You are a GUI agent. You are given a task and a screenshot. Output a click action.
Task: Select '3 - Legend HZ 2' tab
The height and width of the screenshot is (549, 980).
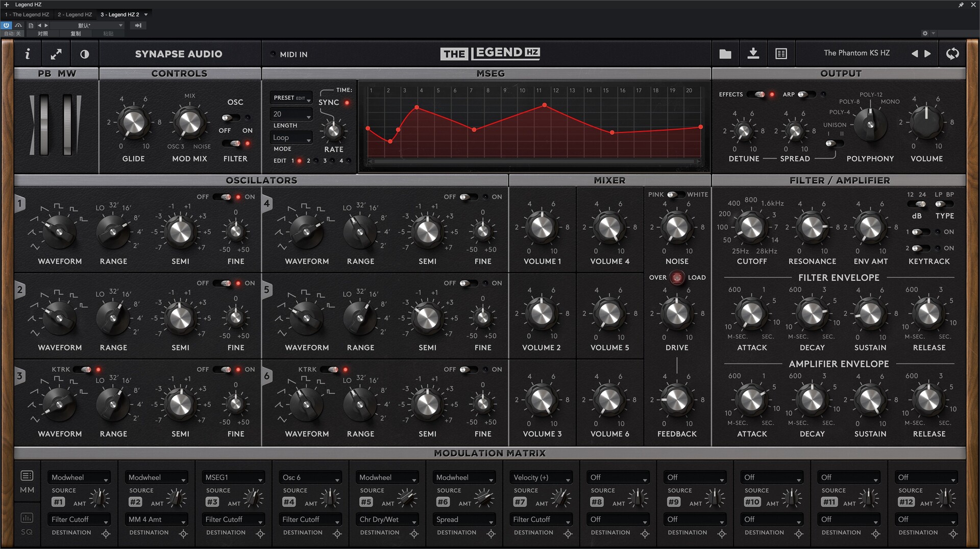click(x=120, y=14)
